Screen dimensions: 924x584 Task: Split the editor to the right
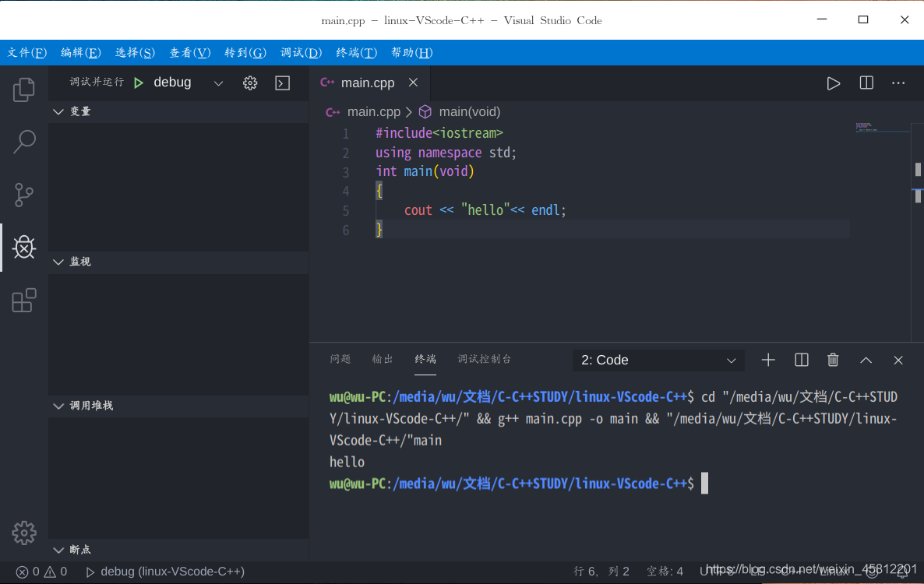866,83
